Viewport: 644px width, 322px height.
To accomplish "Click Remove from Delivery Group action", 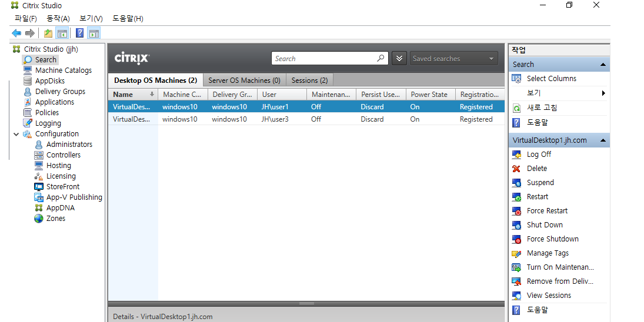I will click(x=560, y=281).
